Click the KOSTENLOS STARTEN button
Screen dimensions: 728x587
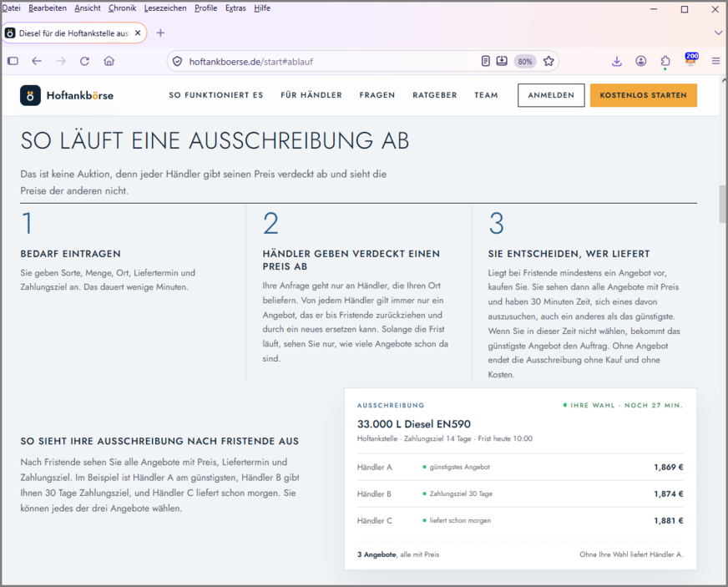point(644,95)
